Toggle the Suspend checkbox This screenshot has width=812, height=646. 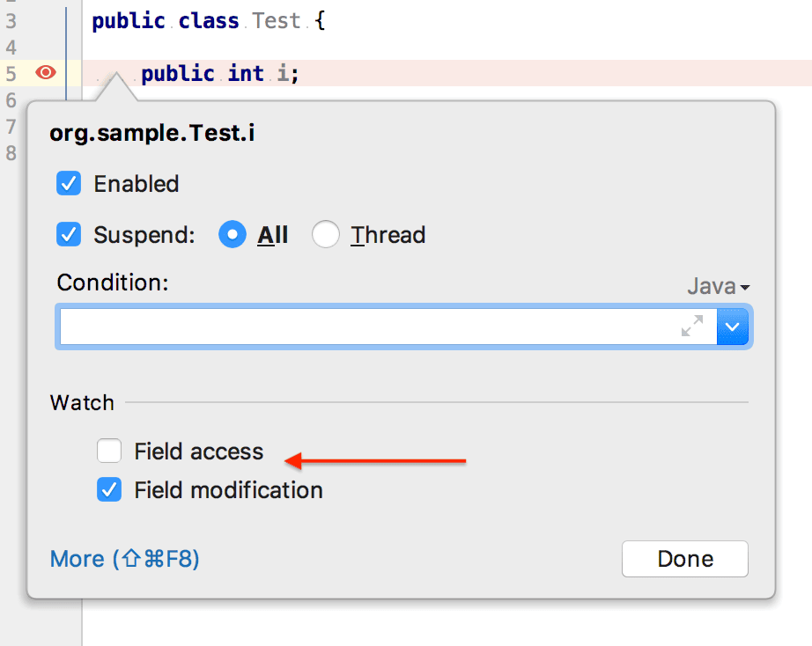tap(69, 234)
